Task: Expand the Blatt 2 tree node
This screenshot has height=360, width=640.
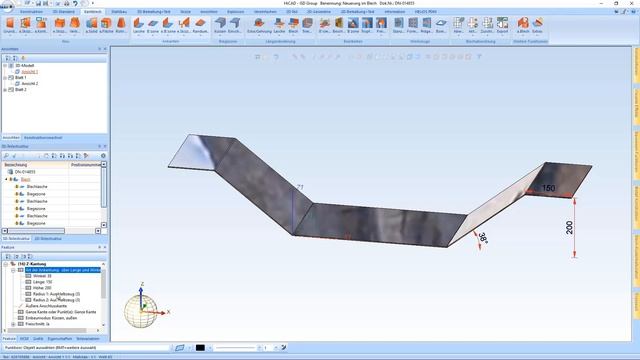Action: (x=5, y=89)
